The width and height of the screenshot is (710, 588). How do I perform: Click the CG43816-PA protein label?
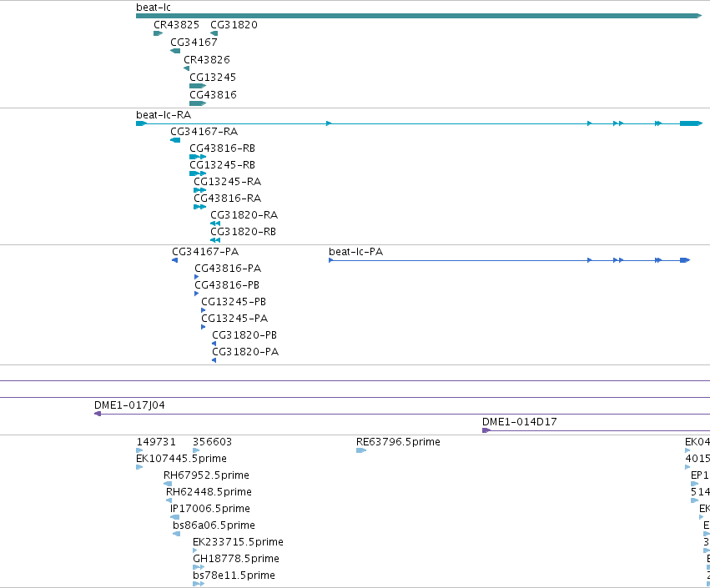[x=228, y=269]
